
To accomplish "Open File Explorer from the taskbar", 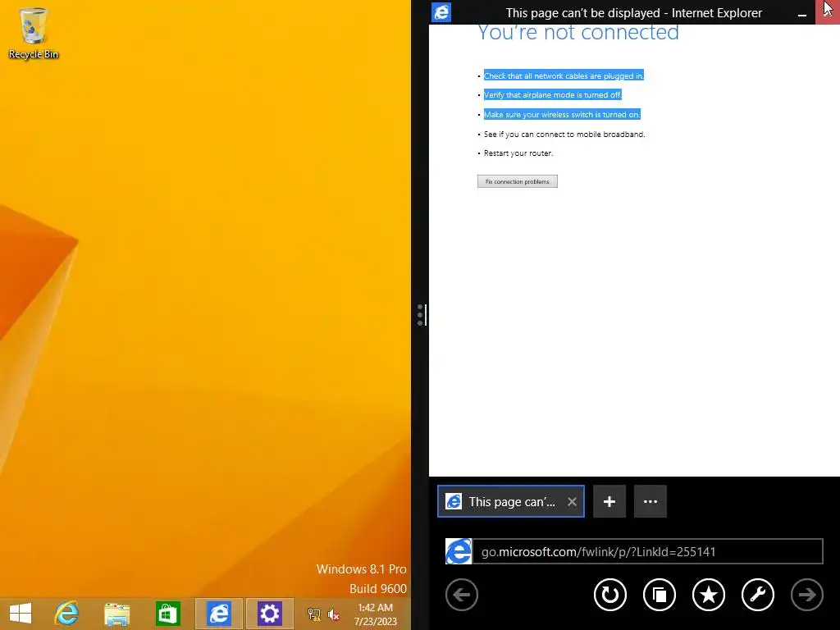I will coord(116,614).
